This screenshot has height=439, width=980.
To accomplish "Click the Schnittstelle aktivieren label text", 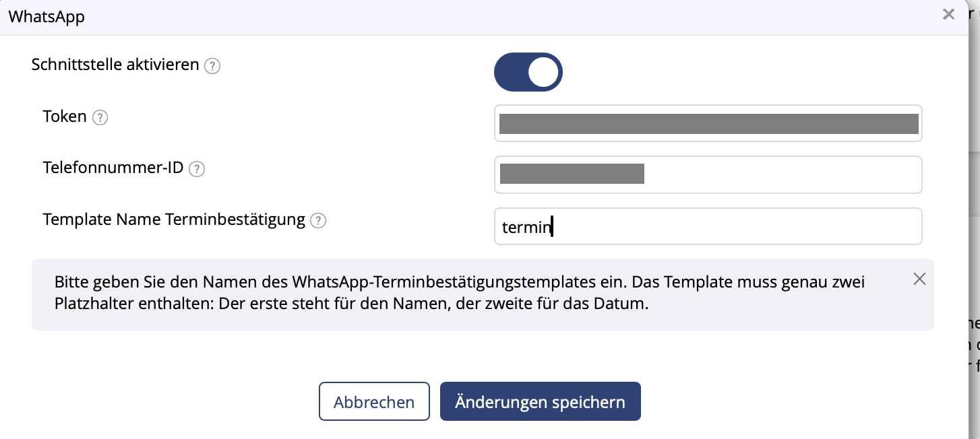I will tap(115, 65).
